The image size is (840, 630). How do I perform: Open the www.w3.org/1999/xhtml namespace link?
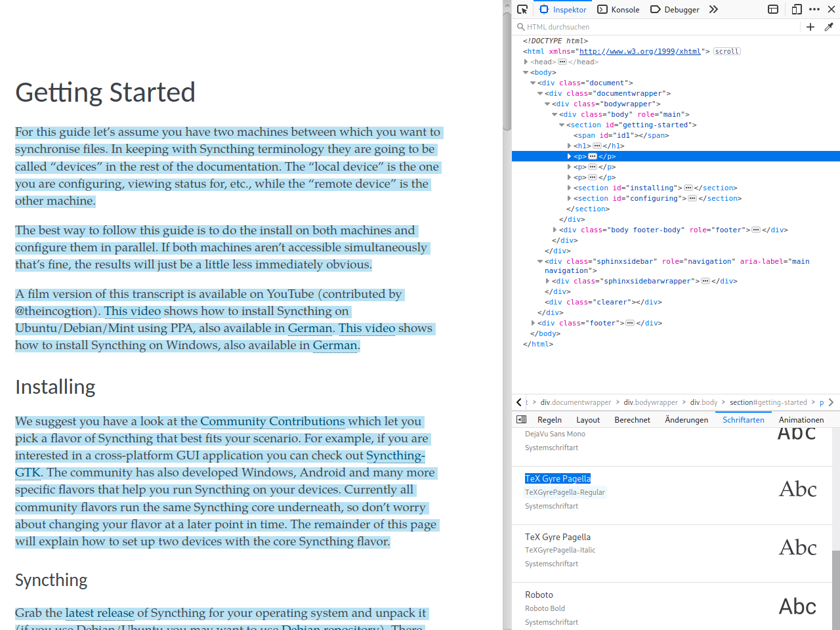640,51
